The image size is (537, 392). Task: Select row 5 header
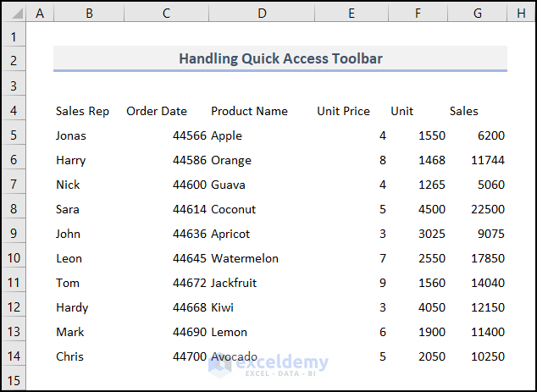click(14, 135)
